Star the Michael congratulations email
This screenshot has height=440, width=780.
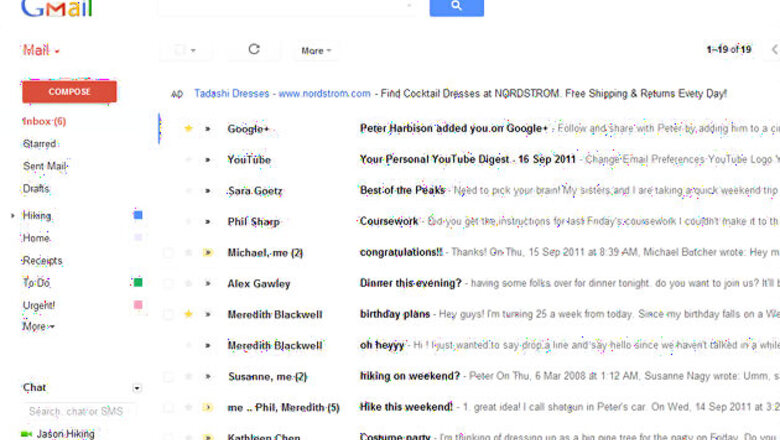tap(189, 253)
